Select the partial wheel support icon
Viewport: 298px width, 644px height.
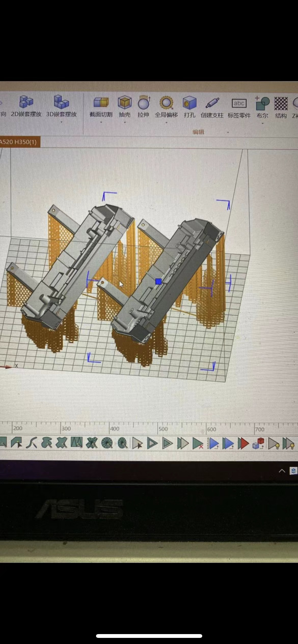122,443
